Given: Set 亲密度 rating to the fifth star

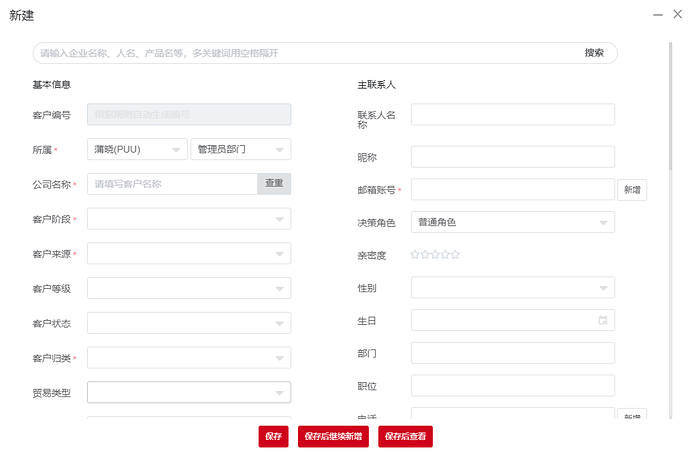Looking at the screenshot, I should click(456, 255).
